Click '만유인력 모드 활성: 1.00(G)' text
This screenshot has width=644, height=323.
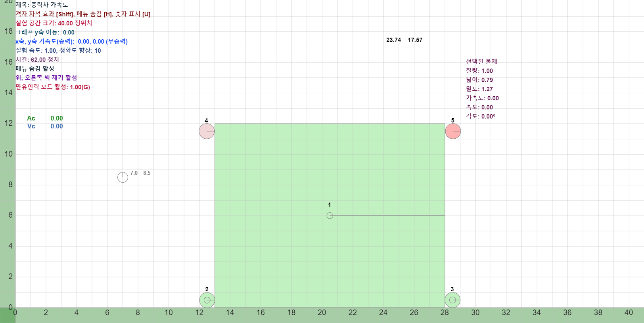tap(53, 87)
